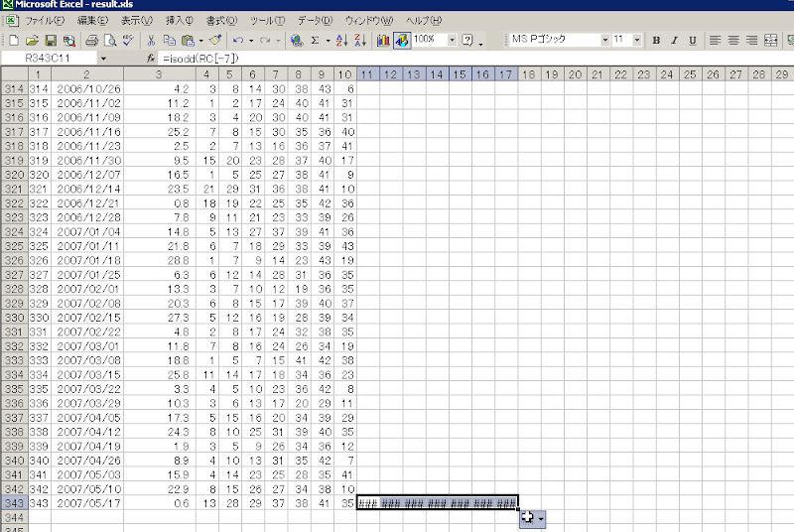Image resolution: width=794 pixels, height=532 pixels.
Task: Open the MS Pゴシック font name dropdown
Action: (604, 40)
